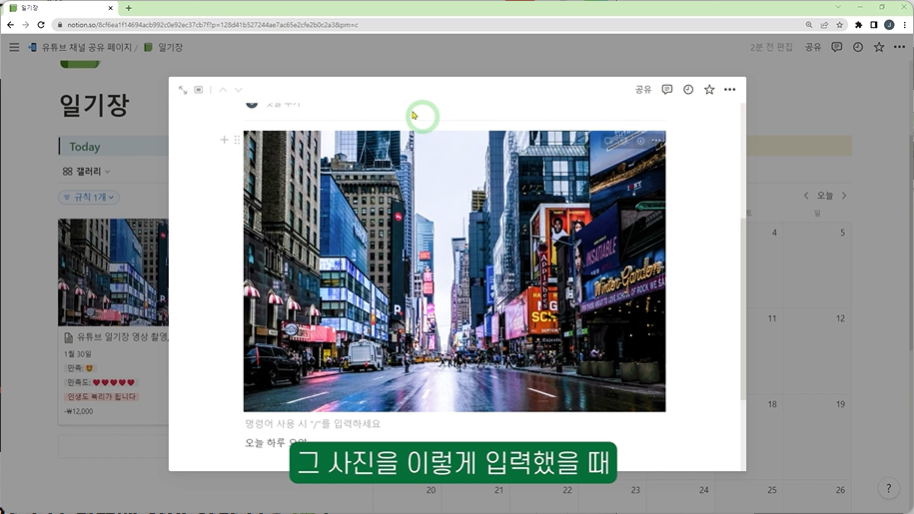Open modal more options menu
Screen dimensions: 914x514
(x=730, y=89)
